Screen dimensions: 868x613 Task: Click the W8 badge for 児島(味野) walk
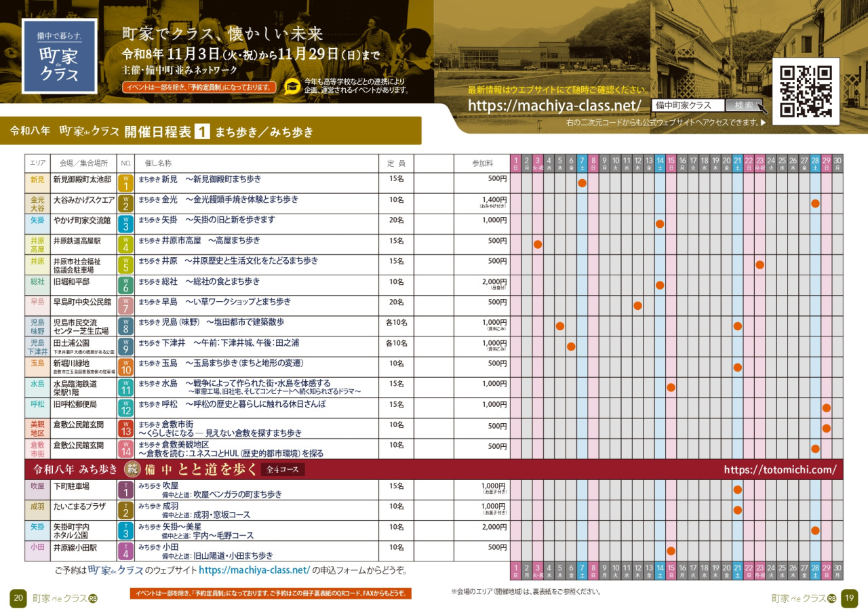pos(125,326)
